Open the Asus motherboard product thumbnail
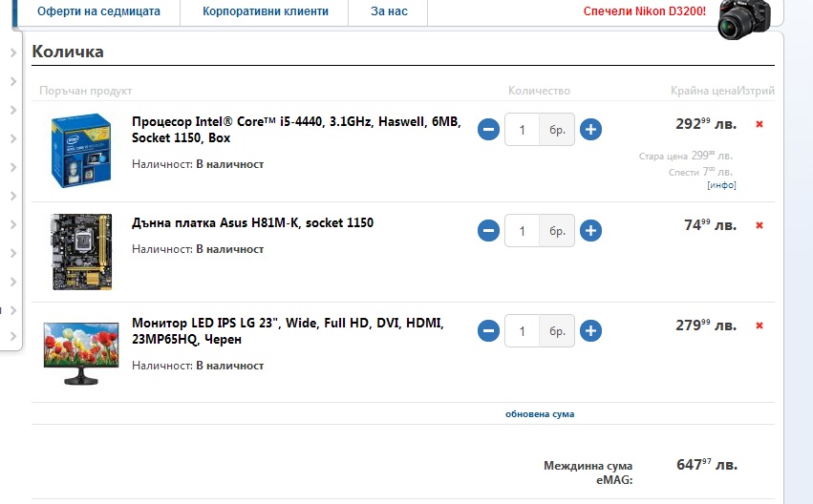The image size is (813, 504). coord(81,252)
